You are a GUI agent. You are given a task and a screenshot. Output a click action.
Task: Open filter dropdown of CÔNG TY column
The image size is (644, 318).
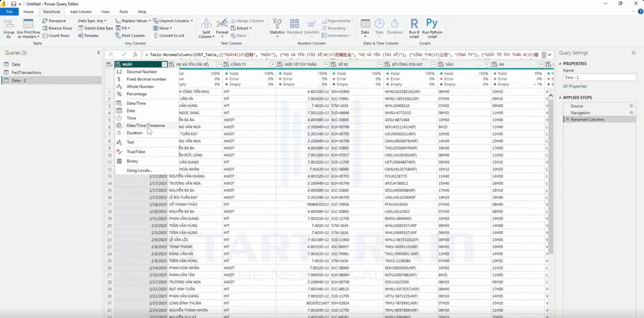(272, 64)
